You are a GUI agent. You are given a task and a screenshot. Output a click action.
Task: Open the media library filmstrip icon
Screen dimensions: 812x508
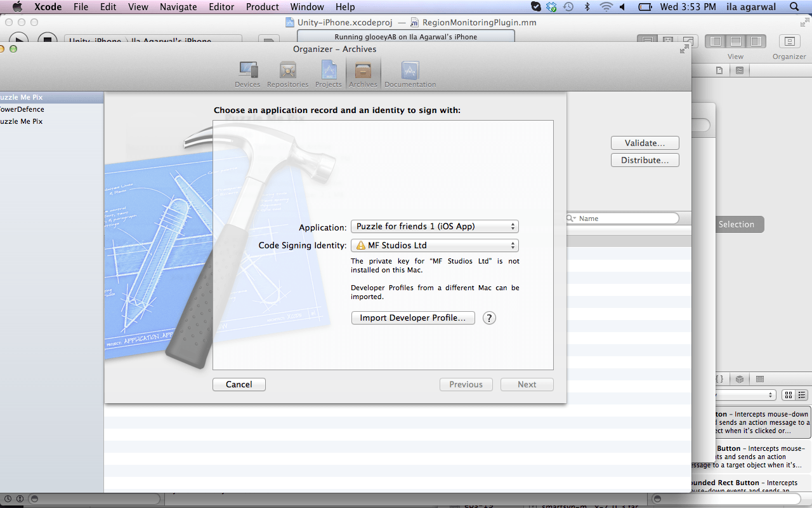click(760, 379)
